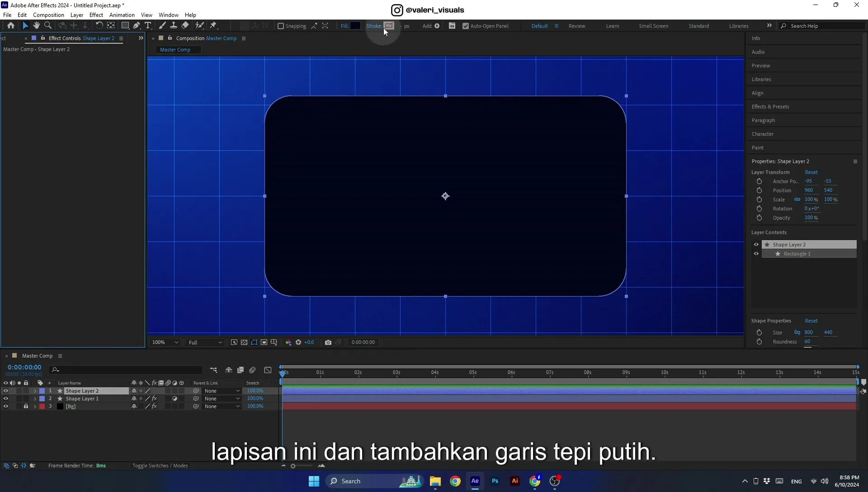Select the Brush tool
Viewport: 868px width, 492px height.
coord(162,26)
